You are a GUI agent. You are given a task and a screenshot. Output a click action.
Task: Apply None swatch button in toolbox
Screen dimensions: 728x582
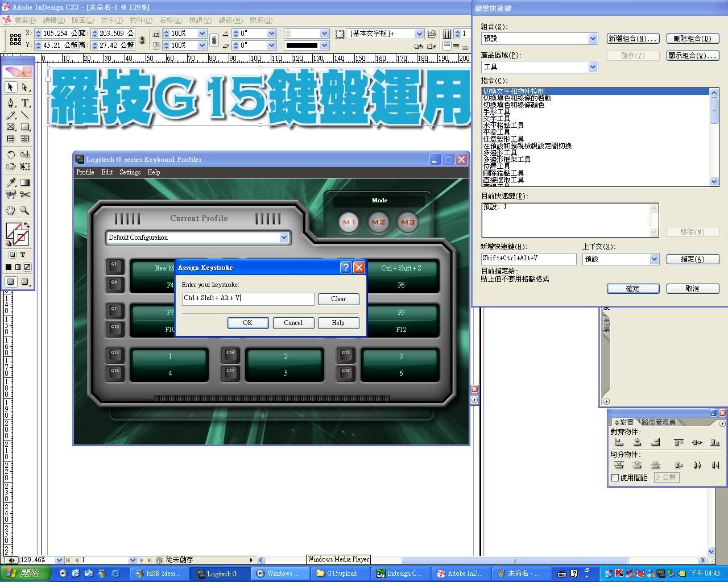(x=27, y=267)
